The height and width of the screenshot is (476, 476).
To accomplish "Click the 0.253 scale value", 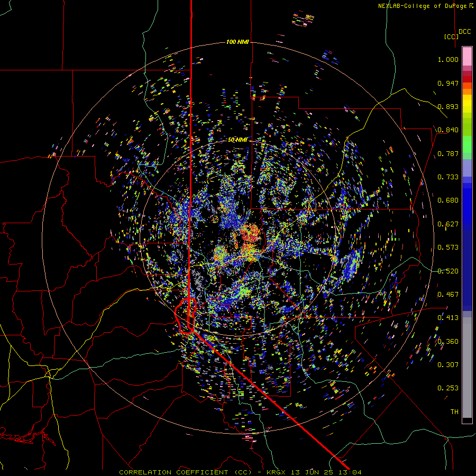I will (448, 388).
